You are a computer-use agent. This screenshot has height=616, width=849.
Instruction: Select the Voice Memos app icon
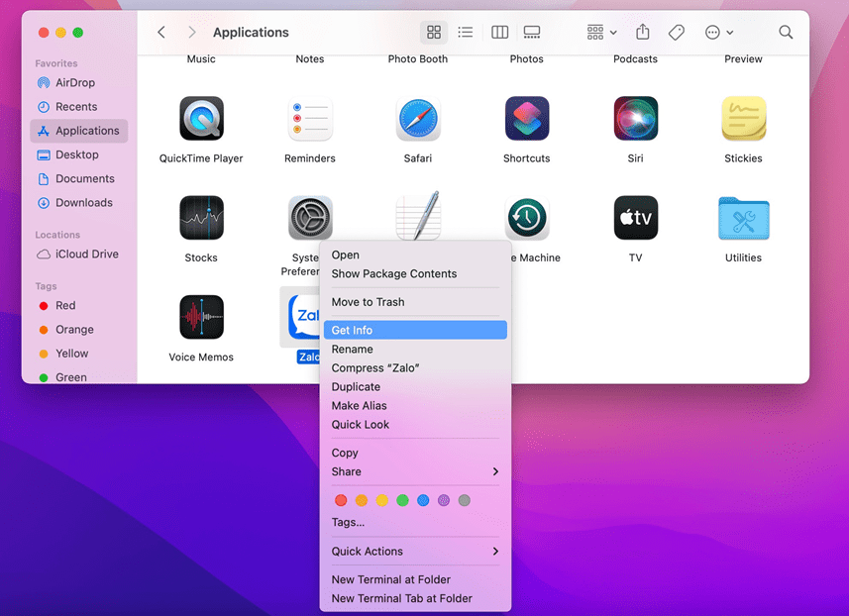[201, 318]
